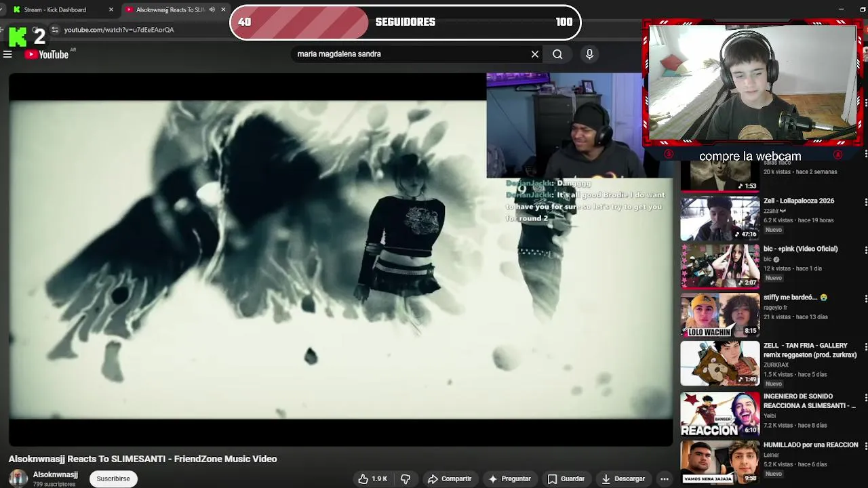Mute the tab using its speaker icon
The width and height of the screenshot is (868, 488).
tap(212, 9)
